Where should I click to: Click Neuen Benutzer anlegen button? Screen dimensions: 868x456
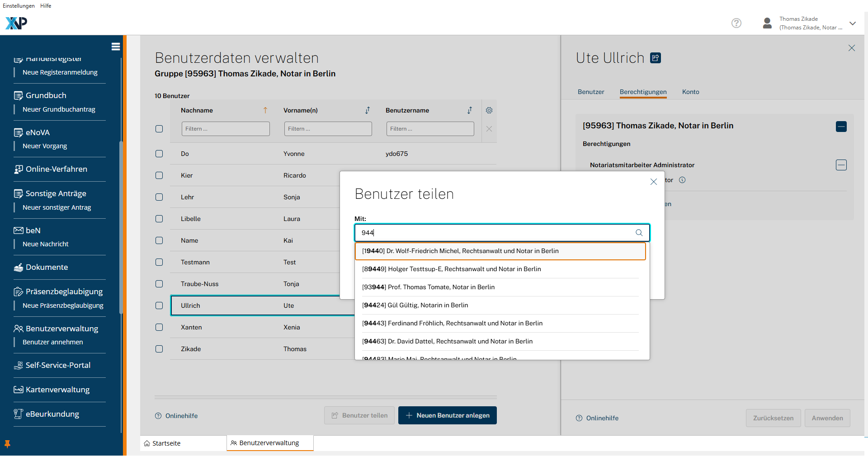pos(447,415)
